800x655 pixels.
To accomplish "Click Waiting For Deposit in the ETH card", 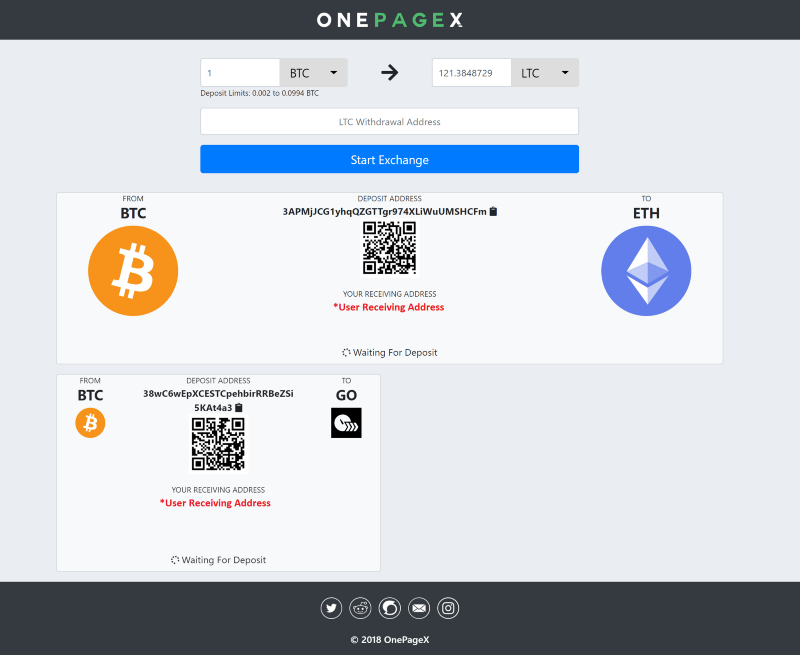I will [390, 352].
